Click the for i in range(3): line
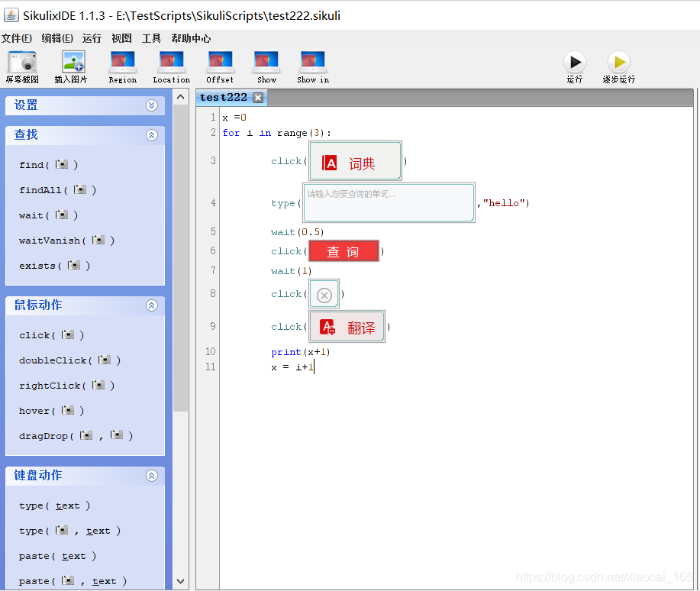 click(277, 133)
